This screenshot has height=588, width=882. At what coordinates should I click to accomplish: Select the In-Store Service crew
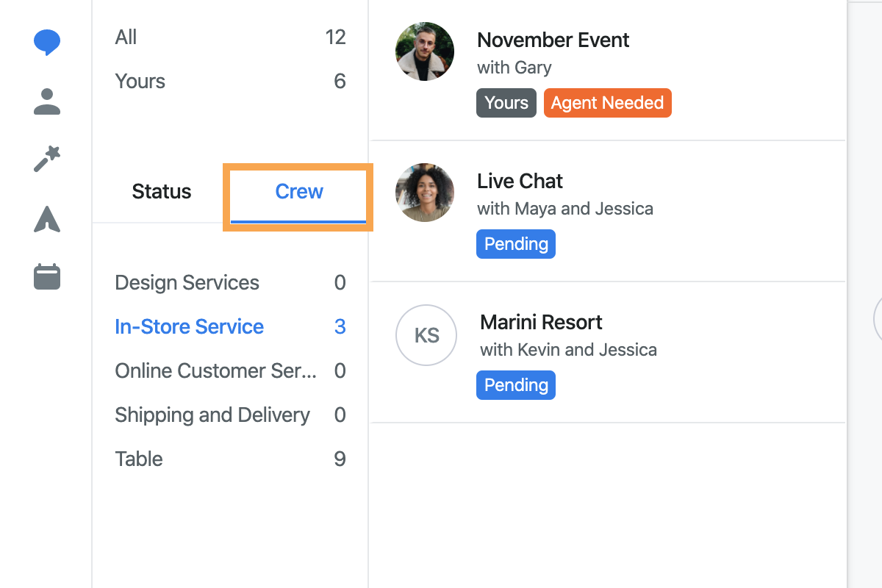[x=230, y=327]
